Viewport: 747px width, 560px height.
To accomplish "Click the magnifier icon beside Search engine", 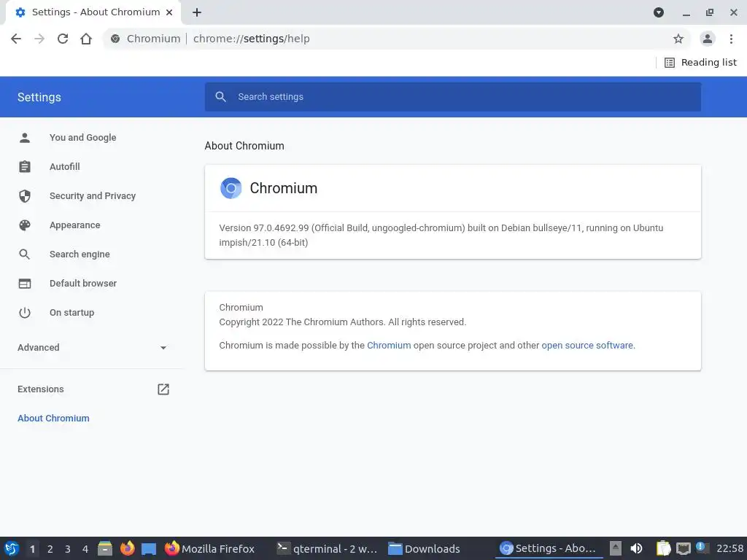I will 25,254.
